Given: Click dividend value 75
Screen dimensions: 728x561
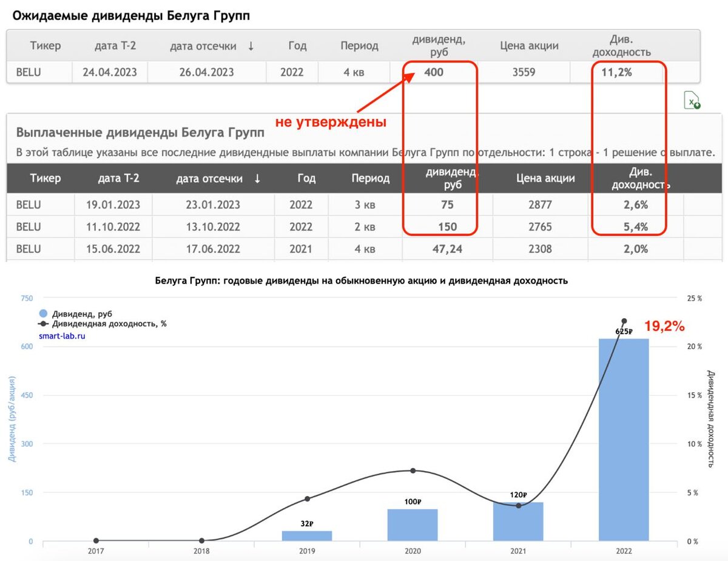Looking at the screenshot, I should pyautogui.click(x=447, y=205).
